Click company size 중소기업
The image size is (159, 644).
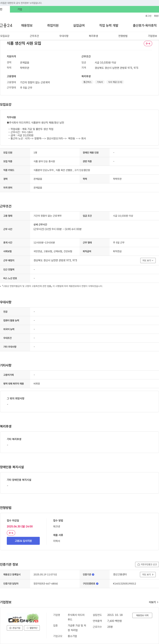(72, 636)
